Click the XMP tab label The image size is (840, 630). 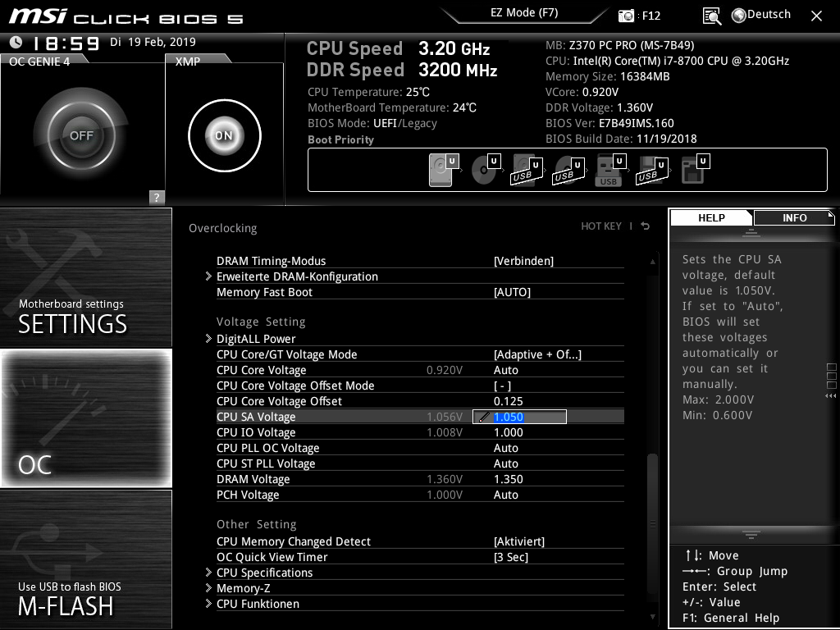(188, 62)
